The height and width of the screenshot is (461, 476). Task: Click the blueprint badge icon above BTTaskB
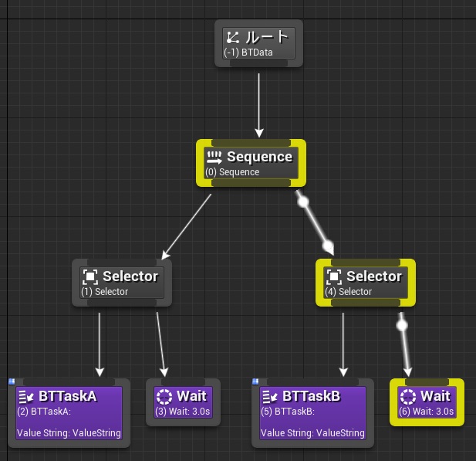[x=255, y=381]
